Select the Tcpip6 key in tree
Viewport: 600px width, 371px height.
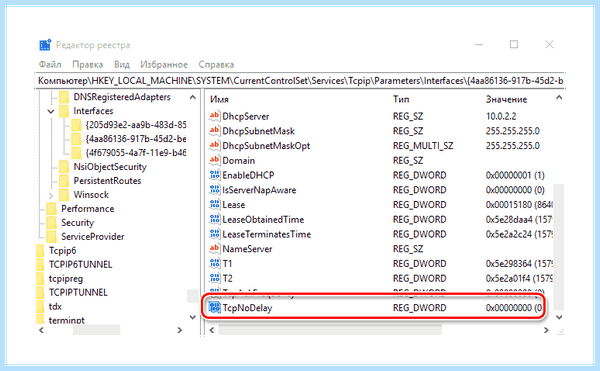pyautogui.click(x=62, y=251)
